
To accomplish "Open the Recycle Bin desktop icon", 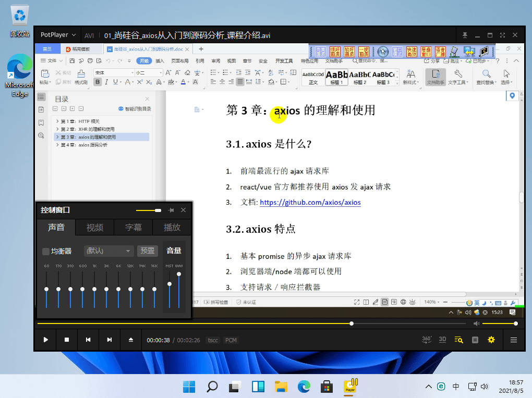I will click(x=20, y=21).
